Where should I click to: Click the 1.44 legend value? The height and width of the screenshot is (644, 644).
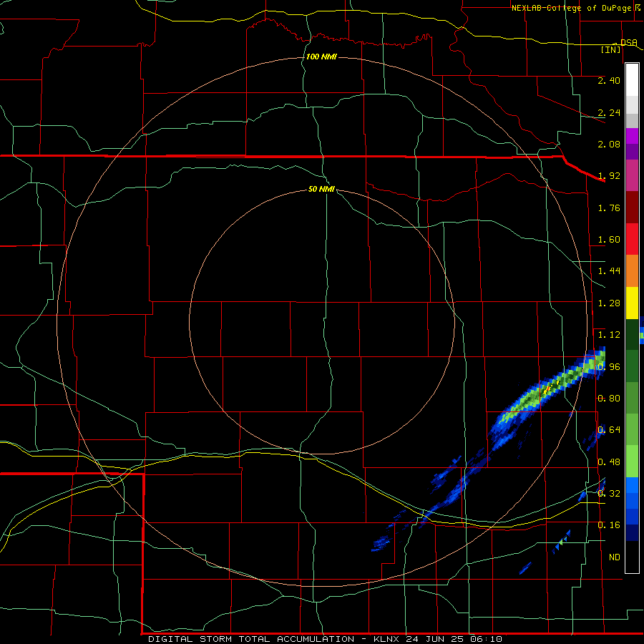pyautogui.click(x=609, y=271)
